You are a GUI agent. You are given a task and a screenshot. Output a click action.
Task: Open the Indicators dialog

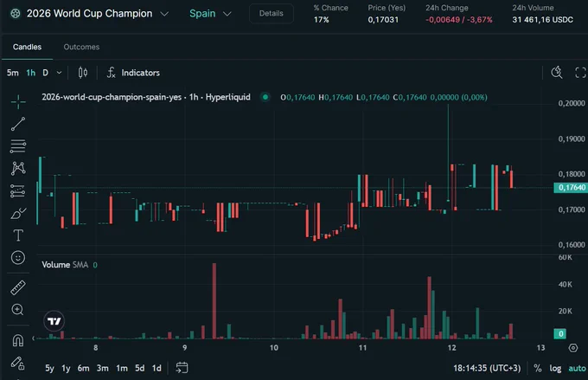pos(133,73)
